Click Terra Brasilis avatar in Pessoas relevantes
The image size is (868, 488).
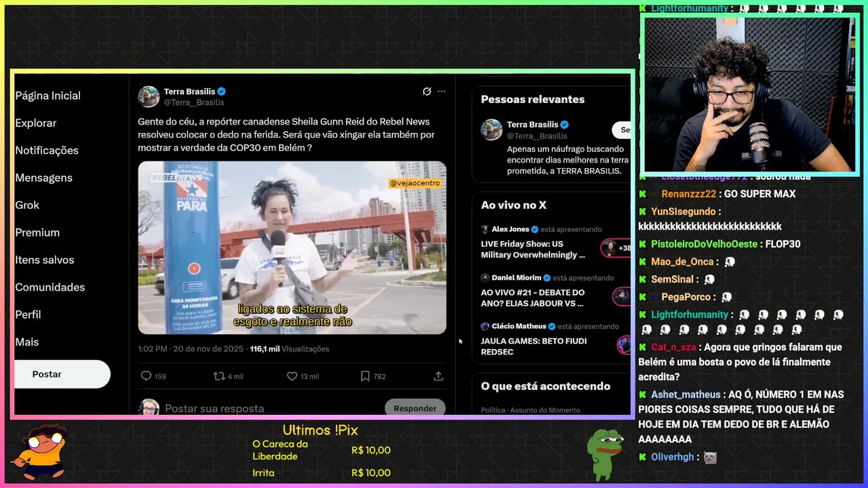click(492, 129)
